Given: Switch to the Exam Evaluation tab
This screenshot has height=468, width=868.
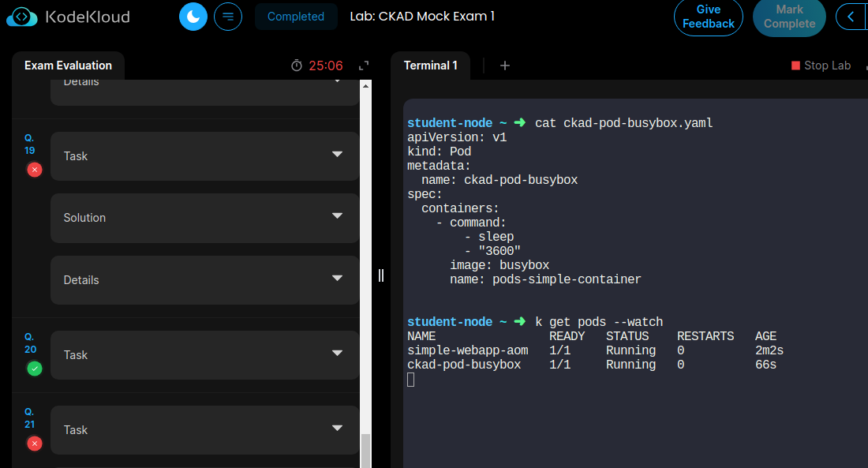Looking at the screenshot, I should coord(68,66).
